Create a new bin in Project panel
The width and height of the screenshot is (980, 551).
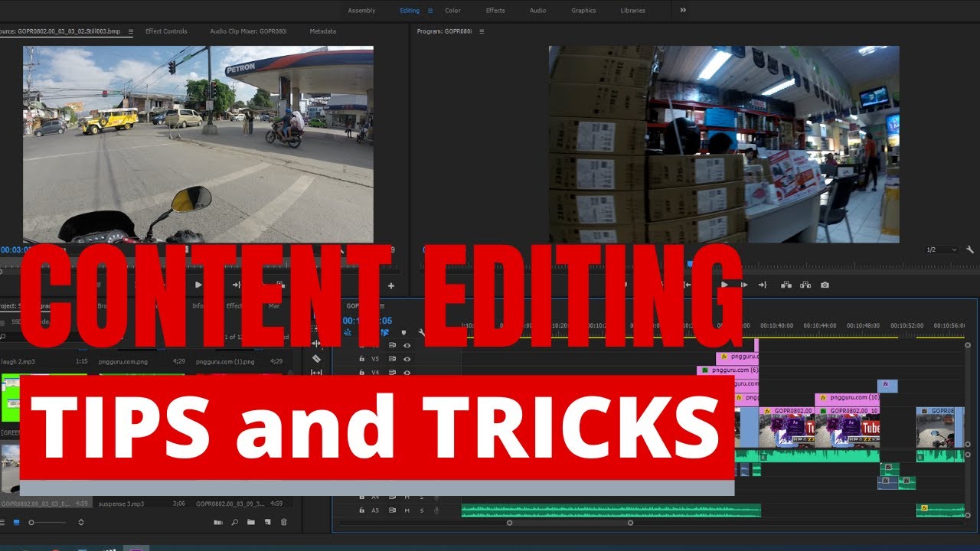251,522
